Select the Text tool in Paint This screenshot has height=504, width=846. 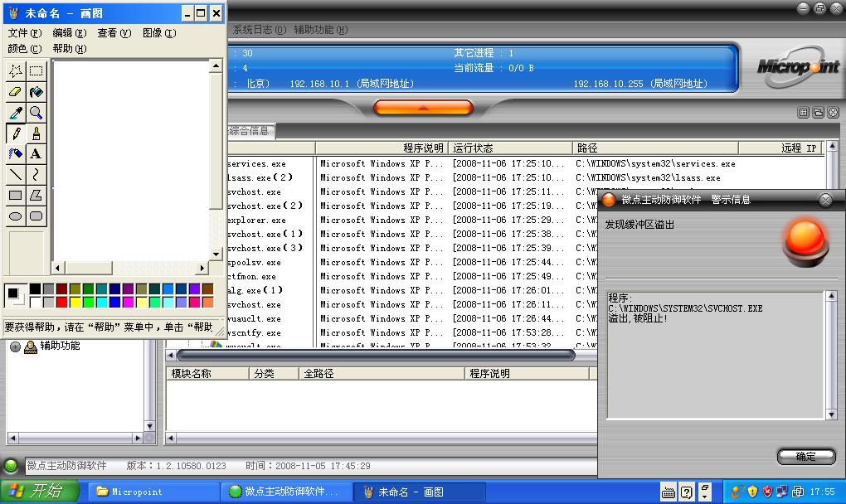click(36, 153)
